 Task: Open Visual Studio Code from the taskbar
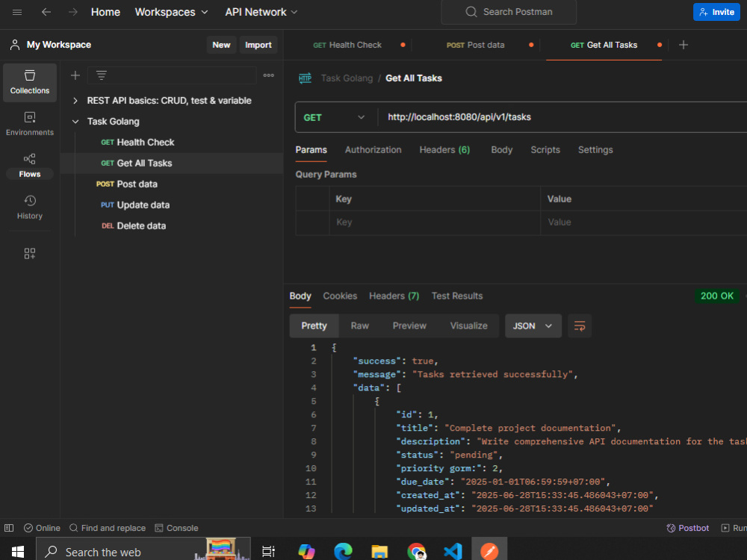click(x=453, y=552)
